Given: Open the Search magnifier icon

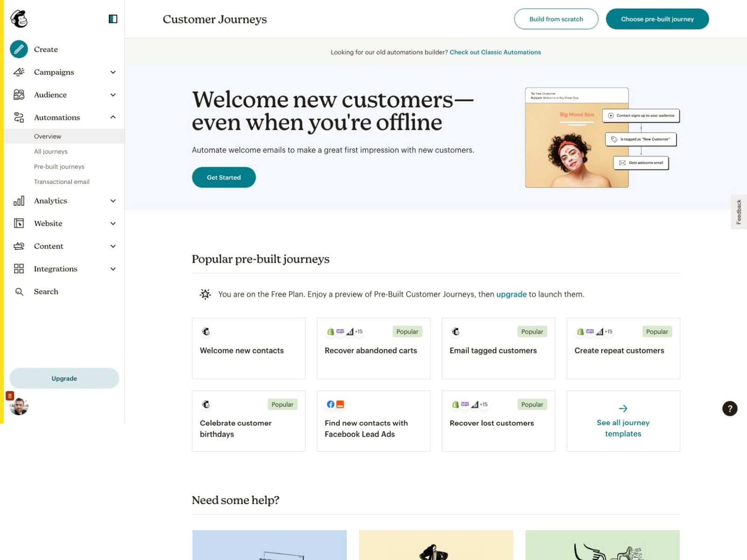Looking at the screenshot, I should (19, 292).
